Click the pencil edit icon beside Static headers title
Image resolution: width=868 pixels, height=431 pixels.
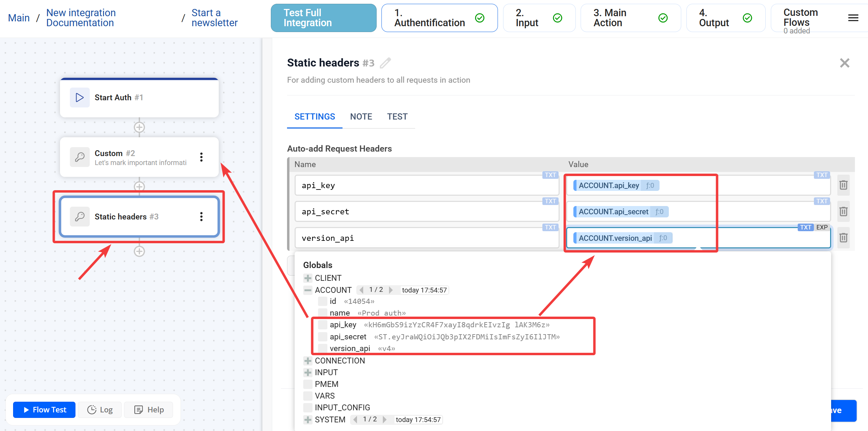(385, 63)
